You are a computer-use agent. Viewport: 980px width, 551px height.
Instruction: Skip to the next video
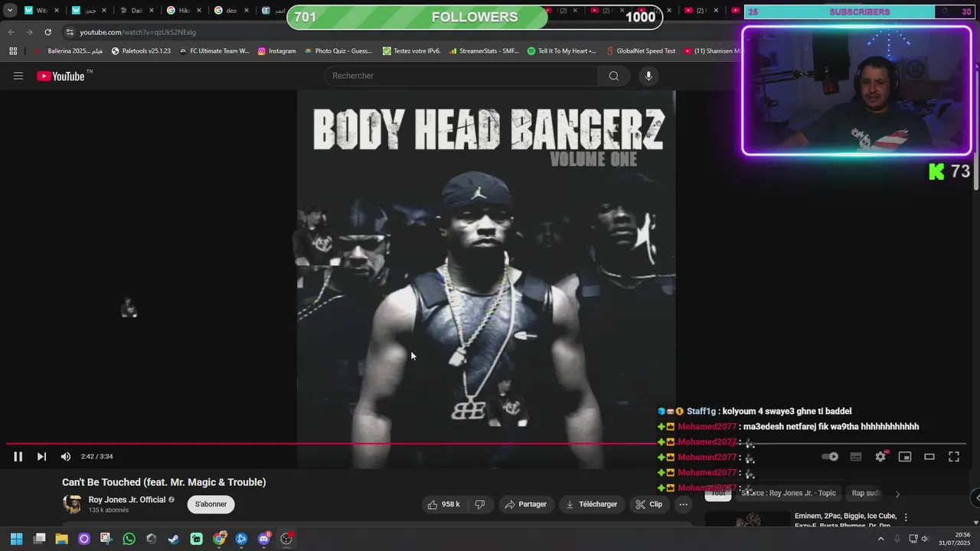pyautogui.click(x=41, y=456)
